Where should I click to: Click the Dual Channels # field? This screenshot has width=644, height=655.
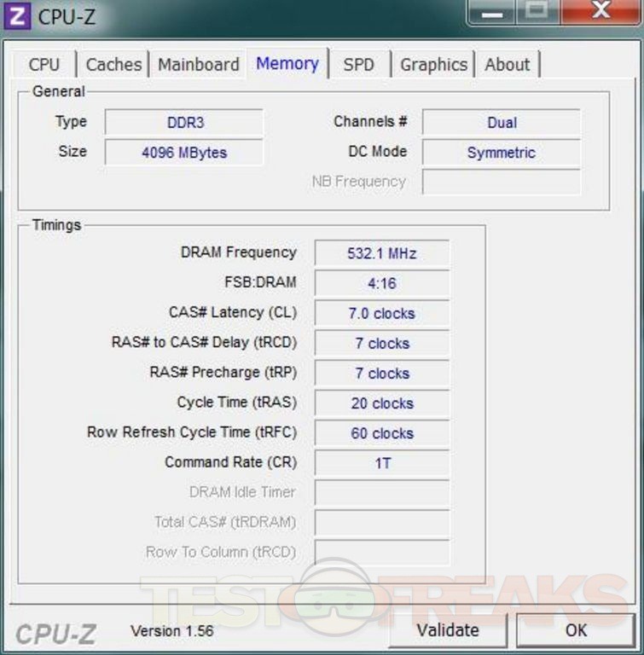click(x=502, y=123)
